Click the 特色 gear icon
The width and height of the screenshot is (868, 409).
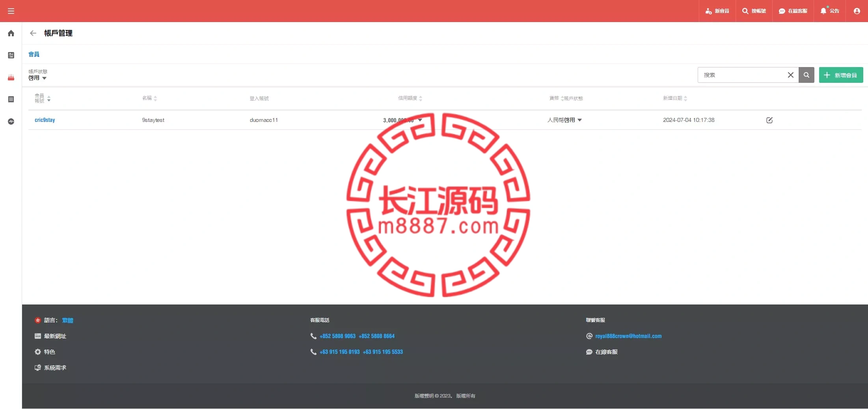coord(38,352)
